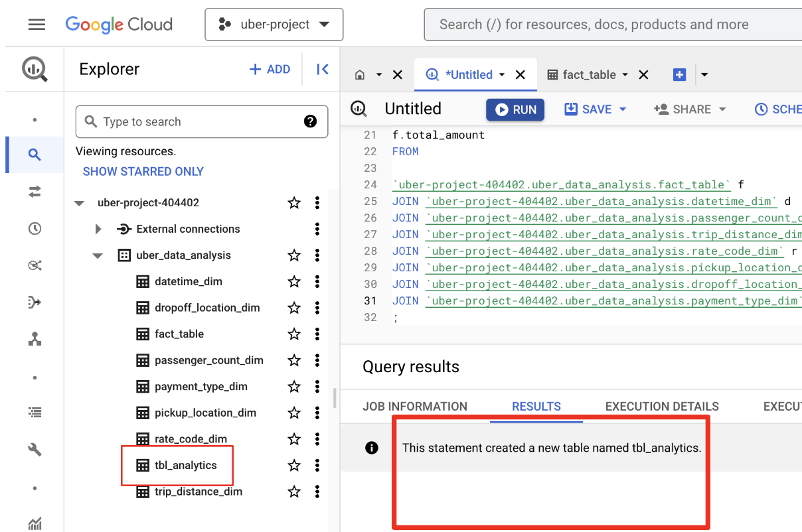Viewport: 802px width, 532px height.
Task: Open the home tab icon
Action: [x=360, y=75]
